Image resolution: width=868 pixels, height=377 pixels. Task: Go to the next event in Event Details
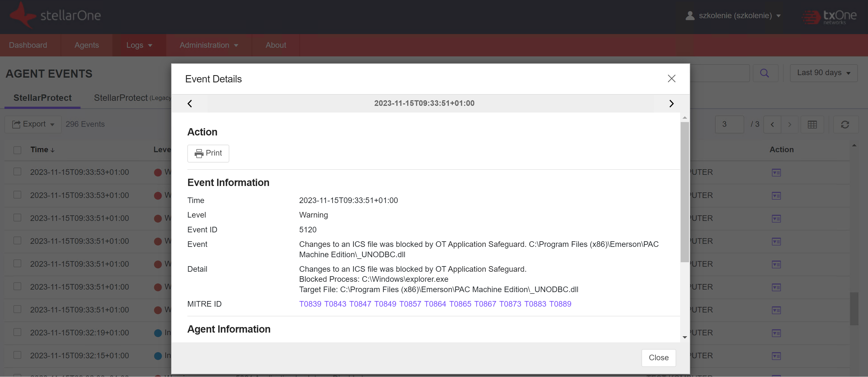coord(671,103)
